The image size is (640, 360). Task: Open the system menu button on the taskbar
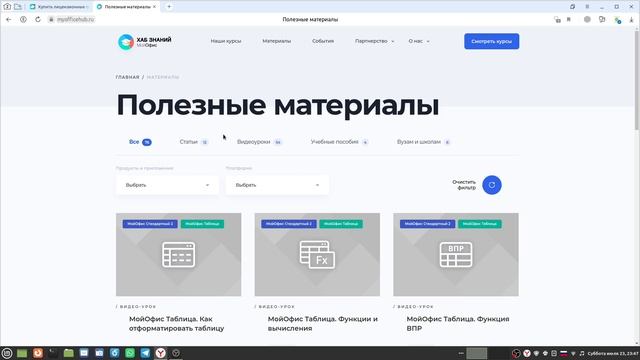7,353
